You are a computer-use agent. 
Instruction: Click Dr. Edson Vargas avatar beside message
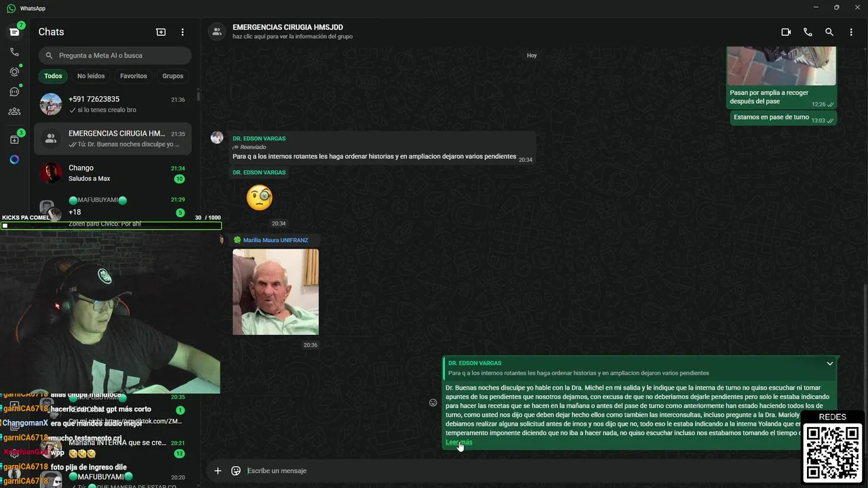[x=217, y=138]
